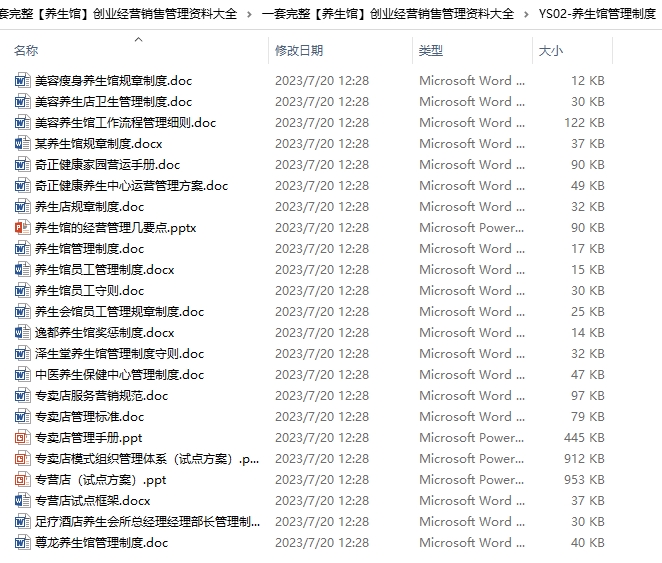
Task: Click the Word icon of 专营店试点框架.docx
Action: point(23,500)
